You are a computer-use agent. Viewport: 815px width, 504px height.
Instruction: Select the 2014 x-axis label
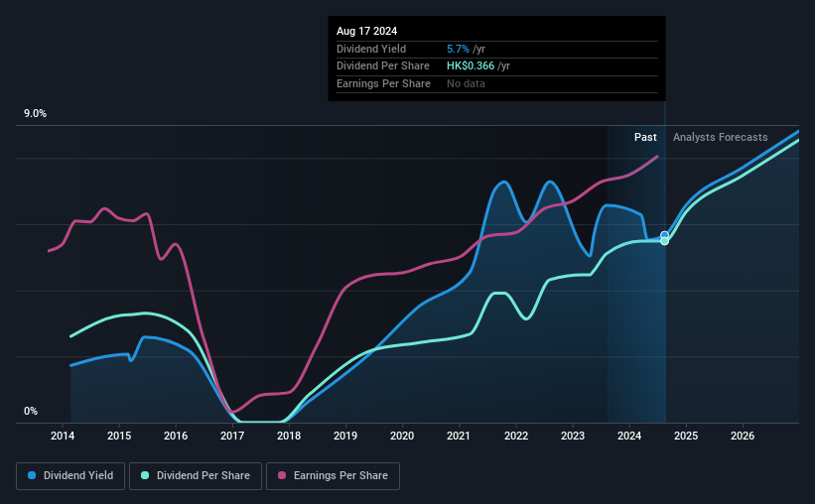point(63,436)
